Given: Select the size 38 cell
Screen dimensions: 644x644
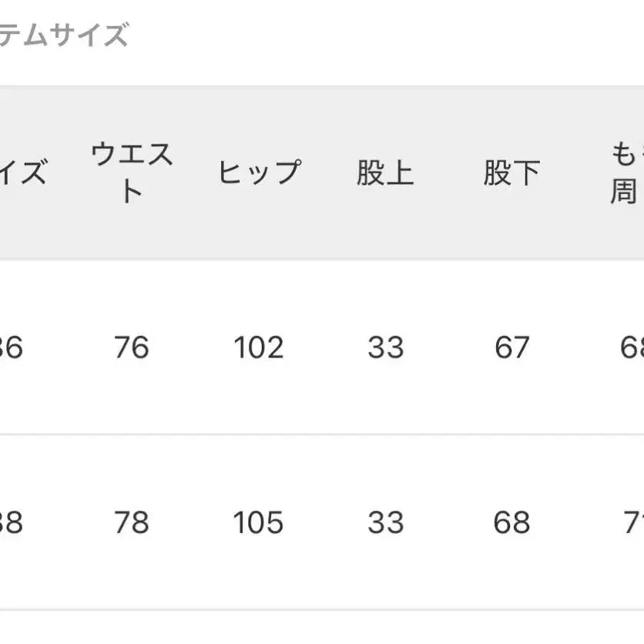Looking at the screenshot, I should point(12,523).
